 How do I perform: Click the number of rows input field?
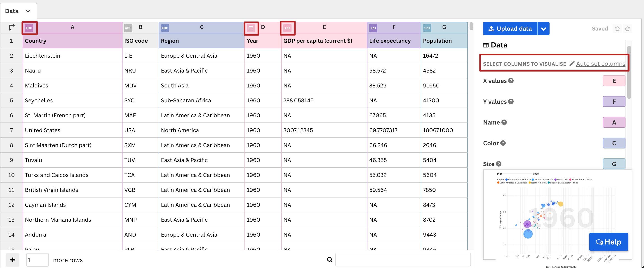pyautogui.click(x=37, y=260)
